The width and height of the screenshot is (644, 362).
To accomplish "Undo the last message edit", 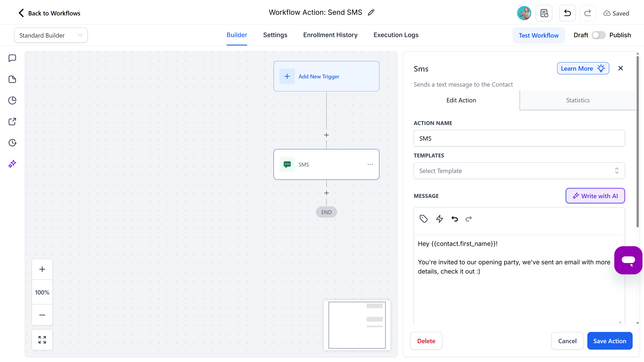I will pyautogui.click(x=454, y=219).
